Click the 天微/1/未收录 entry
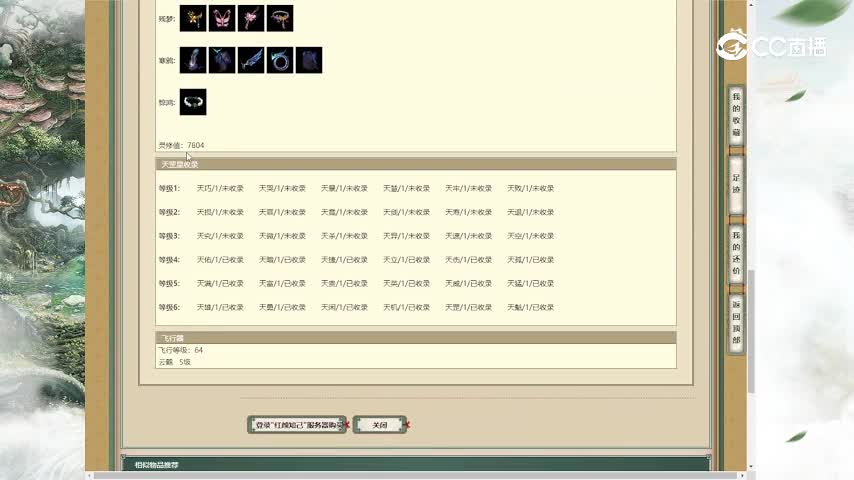This screenshot has width=854, height=480. [282, 236]
